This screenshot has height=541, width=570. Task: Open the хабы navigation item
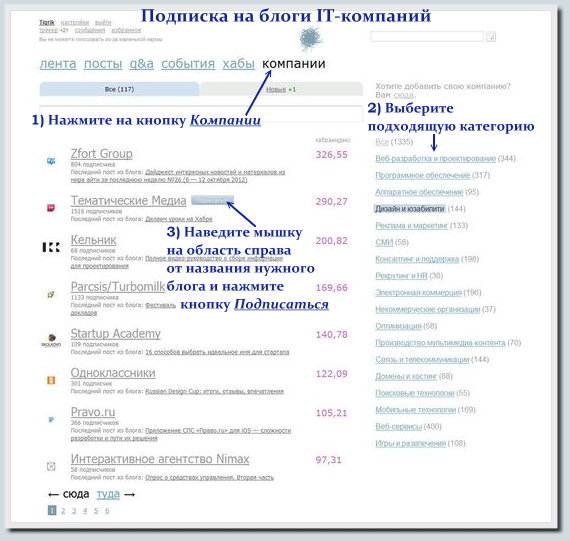238,64
